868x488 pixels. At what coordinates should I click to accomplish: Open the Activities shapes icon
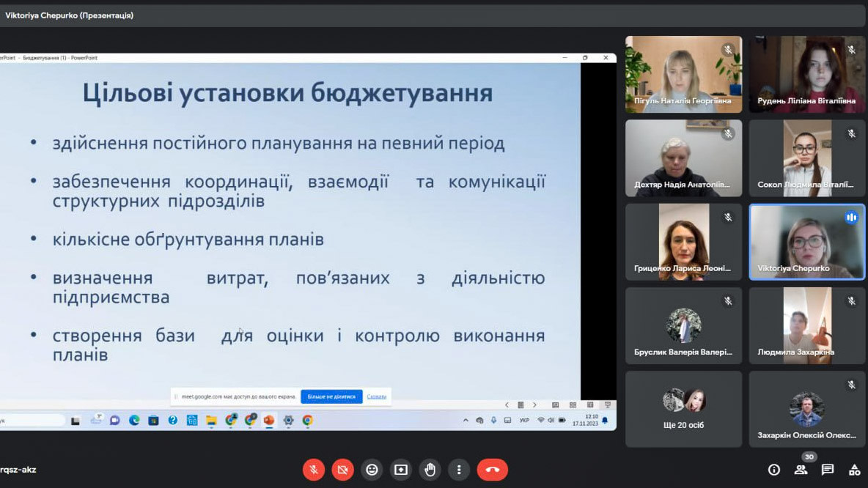tap(854, 470)
